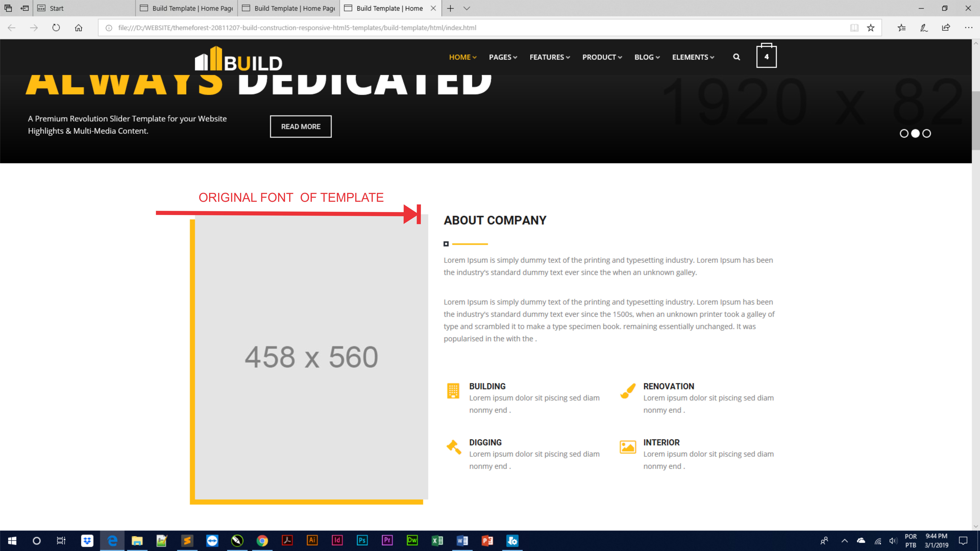Click the browser forward arrow
Viewport: 980px width, 551px height.
34,28
